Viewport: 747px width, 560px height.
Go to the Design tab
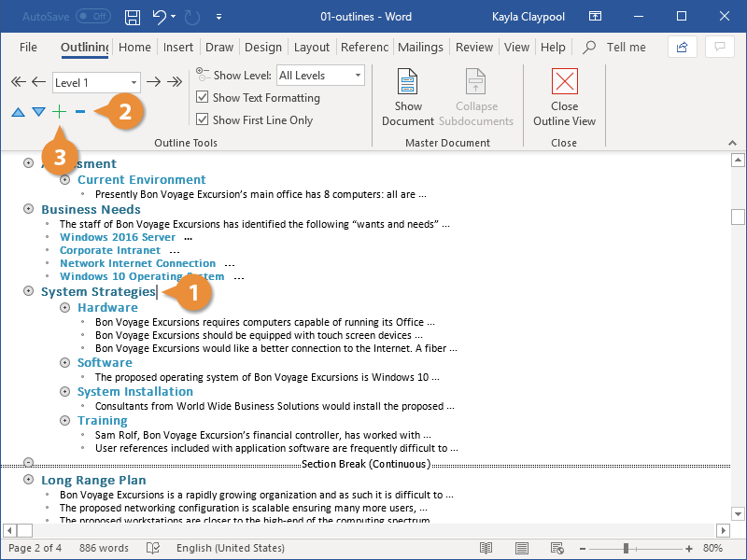point(263,48)
